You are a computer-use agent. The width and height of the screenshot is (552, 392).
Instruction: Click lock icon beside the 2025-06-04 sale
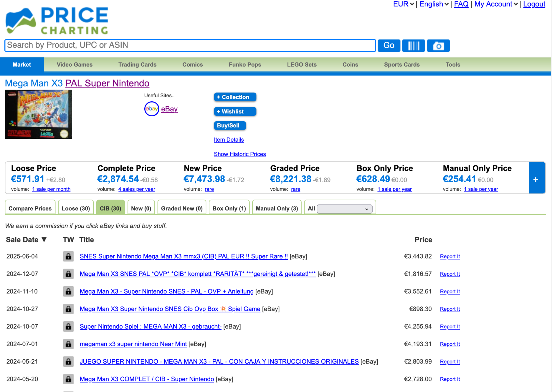pos(68,256)
